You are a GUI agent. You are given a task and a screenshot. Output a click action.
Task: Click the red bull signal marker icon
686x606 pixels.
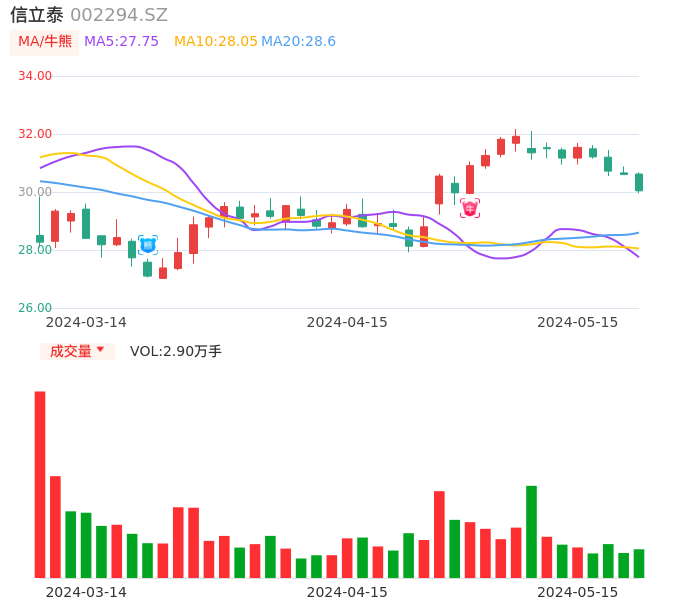click(469, 208)
